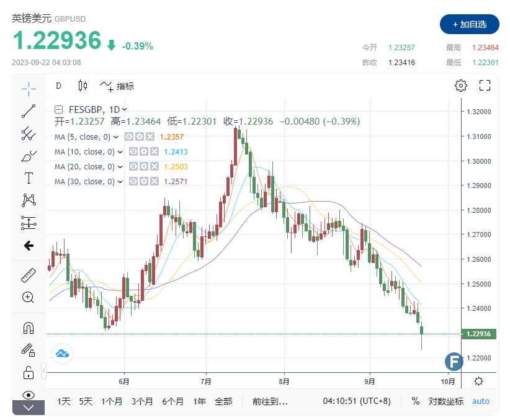Open the 前往到 go-to-date field
Viewport: 510px width, 420px height.
pyautogui.click(x=270, y=401)
